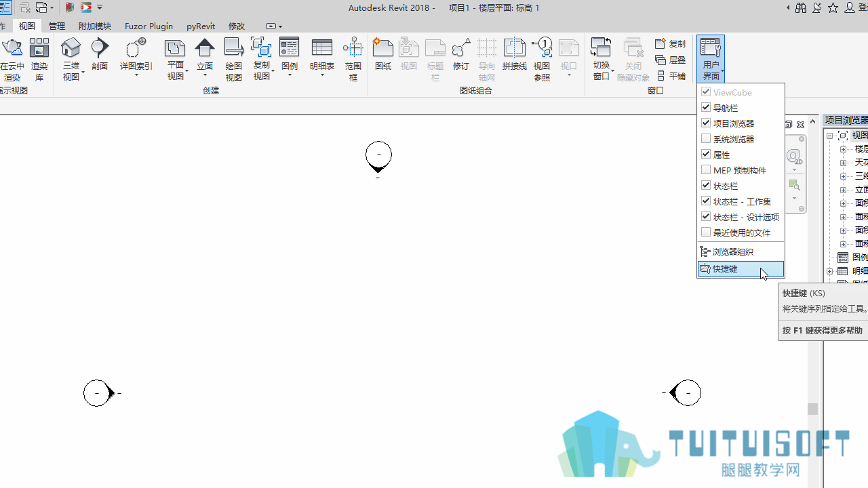Enable the 系统浏览器 checkbox
Screen dimensions: 868x488
pos(706,138)
